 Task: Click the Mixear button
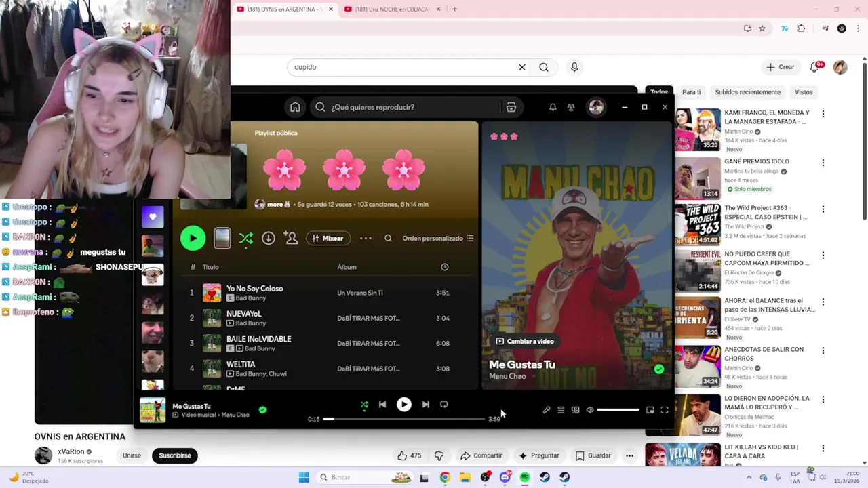coord(328,239)
